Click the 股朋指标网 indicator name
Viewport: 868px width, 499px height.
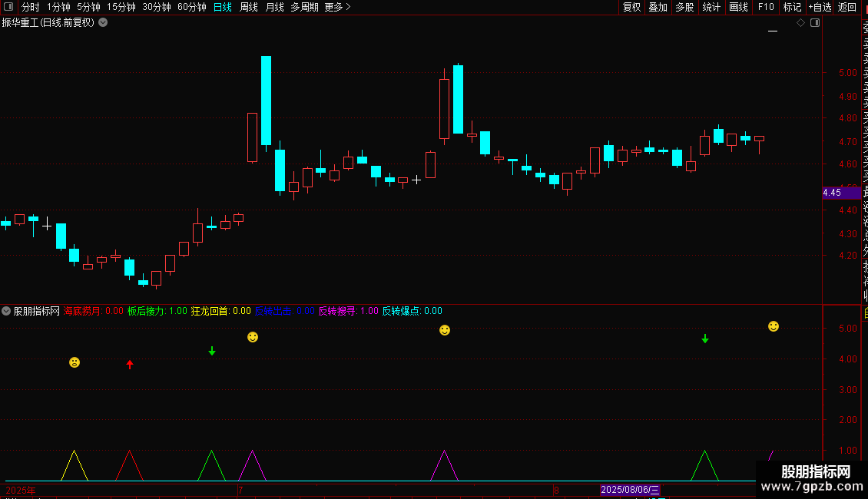[x=37, y=311]
